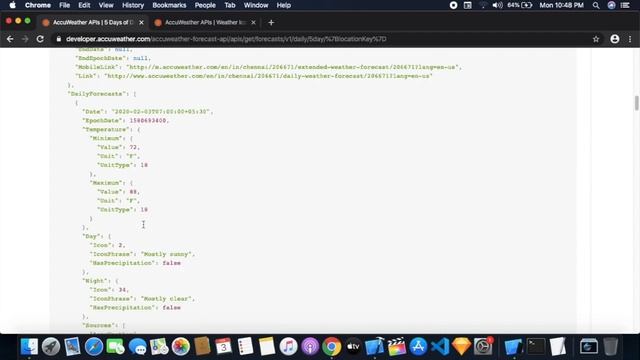Open Music from the dock
Image resolution: width=640 pixels, height=360 pixels.
click(289, 347)
